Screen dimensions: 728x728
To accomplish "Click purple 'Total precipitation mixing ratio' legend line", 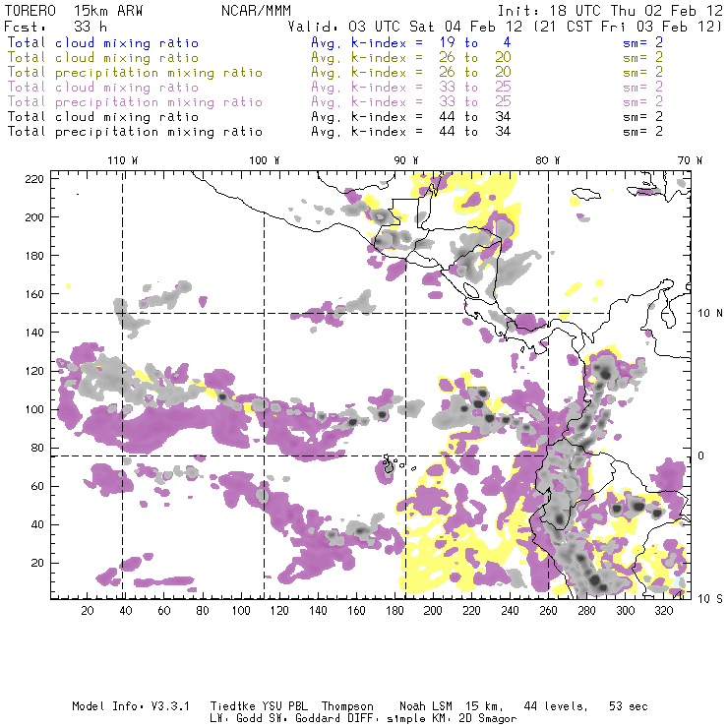I will [135, 102].
